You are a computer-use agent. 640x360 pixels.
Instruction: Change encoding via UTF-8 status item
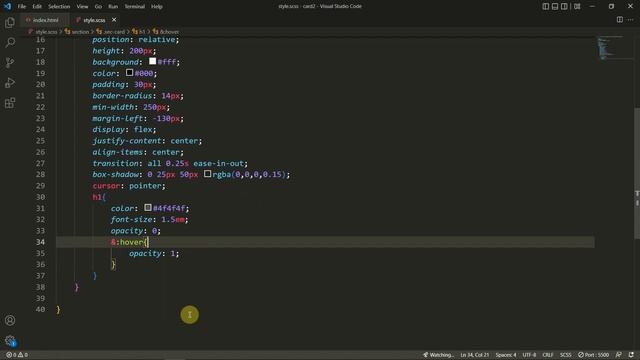pyautogui.click(x=529, y=355)
